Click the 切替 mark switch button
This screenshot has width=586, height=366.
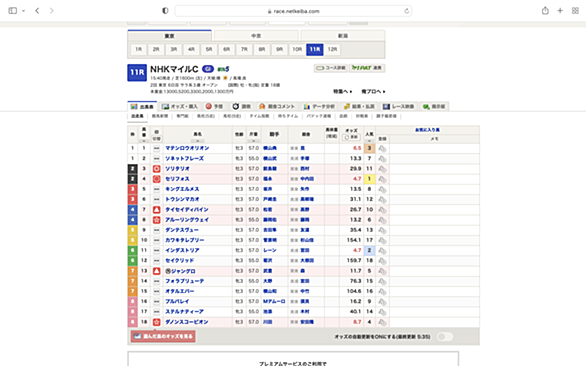(157, 139)
